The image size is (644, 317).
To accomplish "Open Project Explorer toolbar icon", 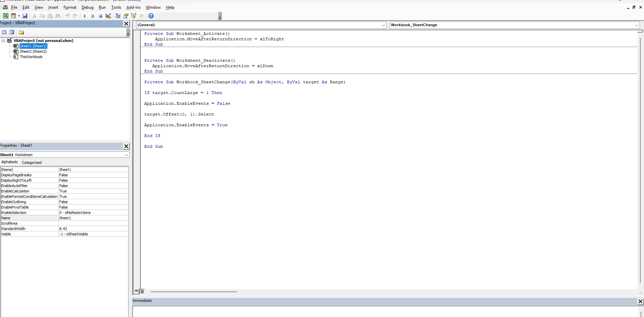I will coord(118,16).
